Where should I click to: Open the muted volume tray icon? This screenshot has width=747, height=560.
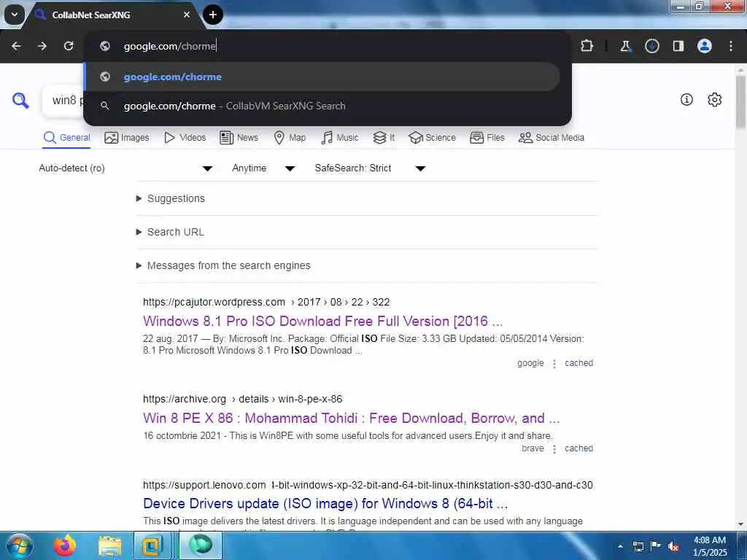[673, 547]
